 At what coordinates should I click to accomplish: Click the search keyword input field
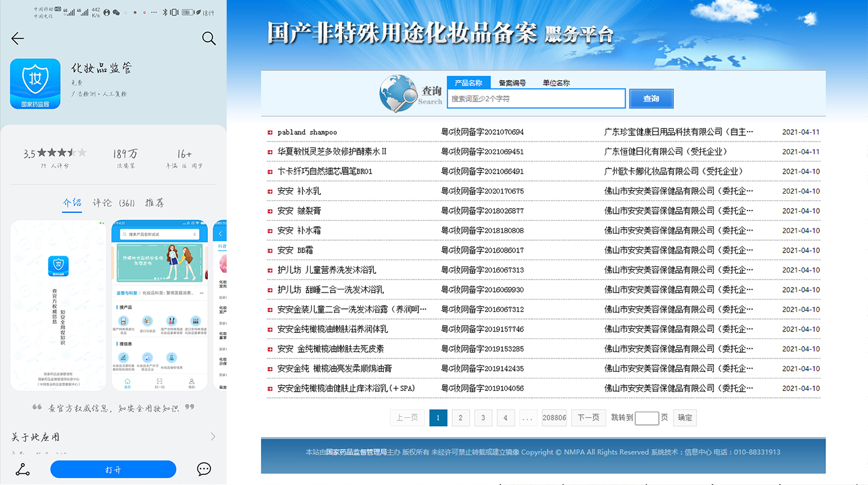(x=535, y=98)
